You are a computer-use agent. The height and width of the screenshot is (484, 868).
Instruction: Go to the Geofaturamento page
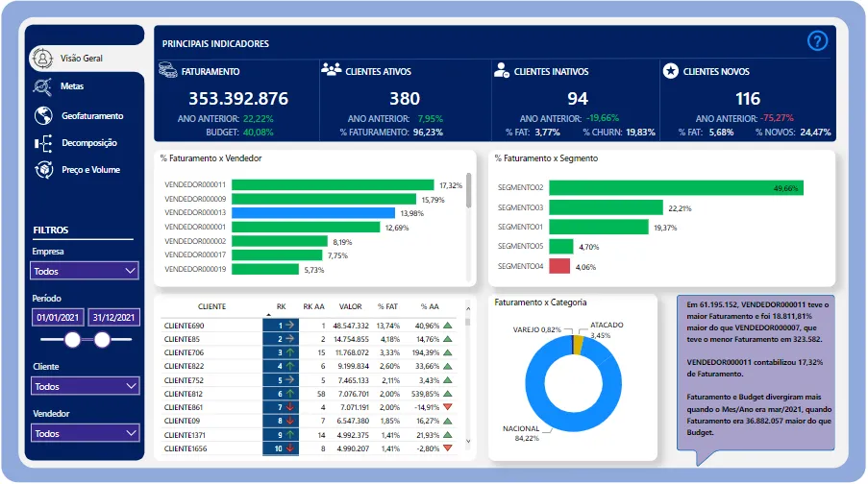coord(92,115)
